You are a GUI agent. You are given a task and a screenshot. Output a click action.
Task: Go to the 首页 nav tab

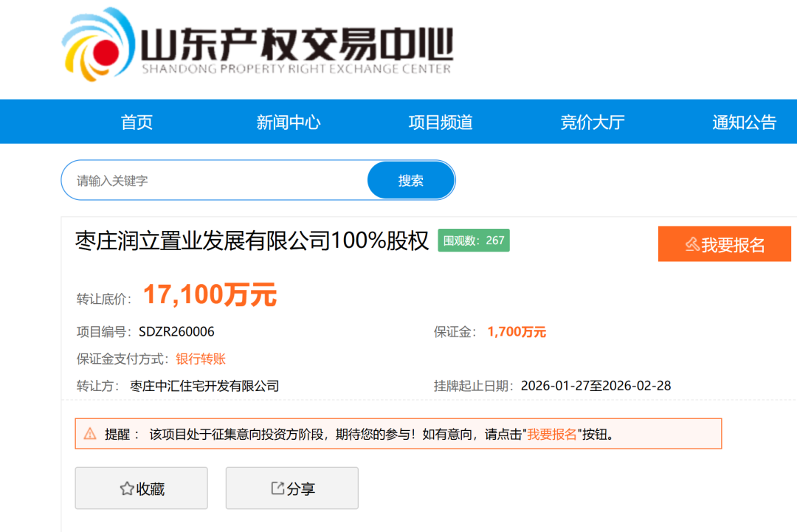(137, 122)
